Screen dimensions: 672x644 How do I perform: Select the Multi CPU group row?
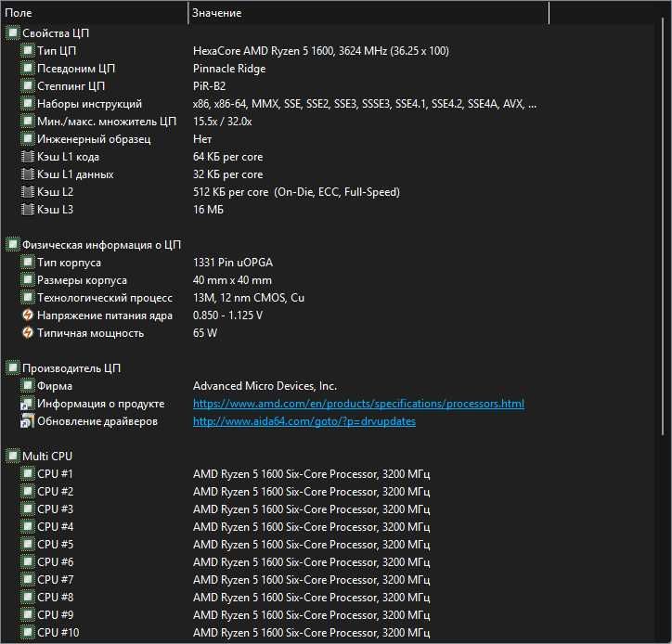tap(47, 456)
